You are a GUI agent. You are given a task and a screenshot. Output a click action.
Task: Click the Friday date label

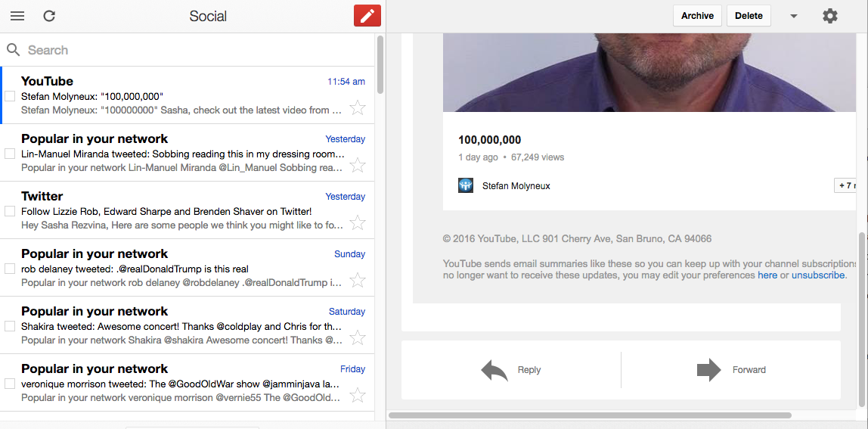(x=352, y=369)
